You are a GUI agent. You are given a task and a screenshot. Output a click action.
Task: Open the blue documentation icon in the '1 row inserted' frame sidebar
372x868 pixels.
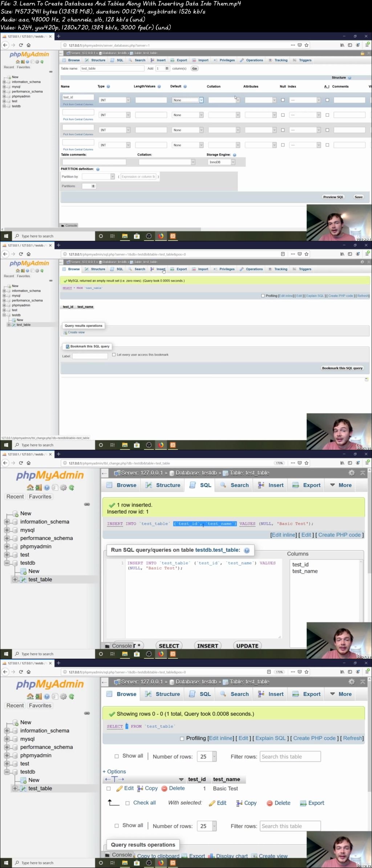(47, 488)
